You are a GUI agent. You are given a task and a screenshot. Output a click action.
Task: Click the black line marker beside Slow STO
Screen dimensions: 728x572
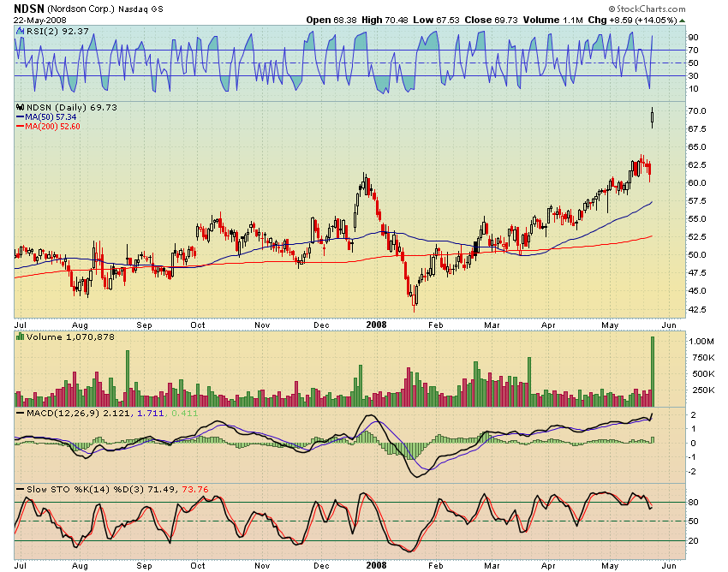point(21,489)
